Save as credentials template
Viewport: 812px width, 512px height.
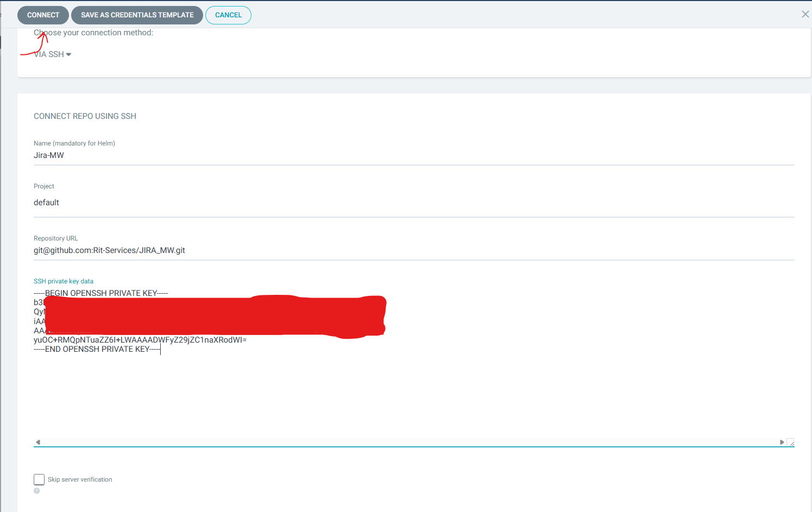click(137, 15)
